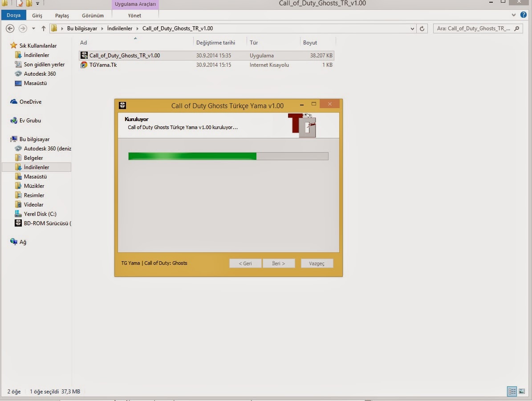Open Masaüstü under Sık Kullanılanlar
The height and width of the screenshot is (401, 532).
[35, 83]
